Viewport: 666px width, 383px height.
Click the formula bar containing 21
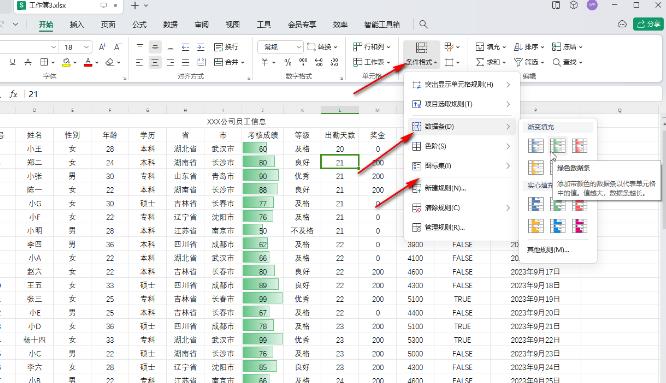pyautogui.click(x=344, y=94)
